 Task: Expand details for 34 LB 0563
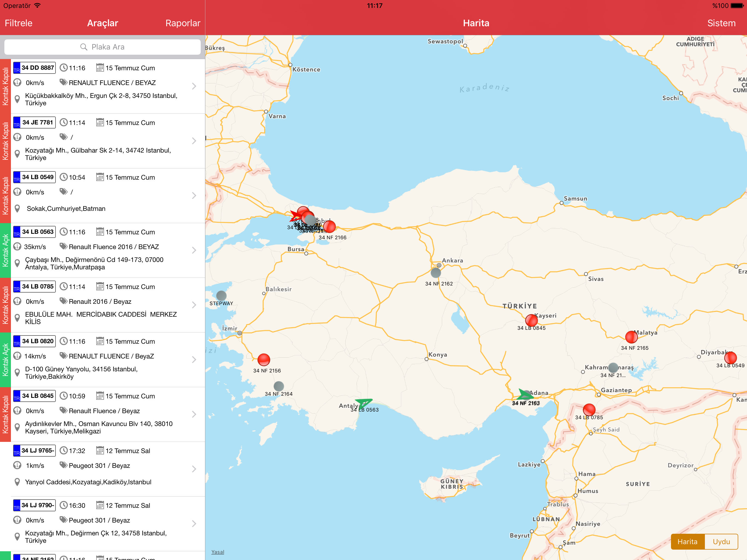tap(194, 250)
